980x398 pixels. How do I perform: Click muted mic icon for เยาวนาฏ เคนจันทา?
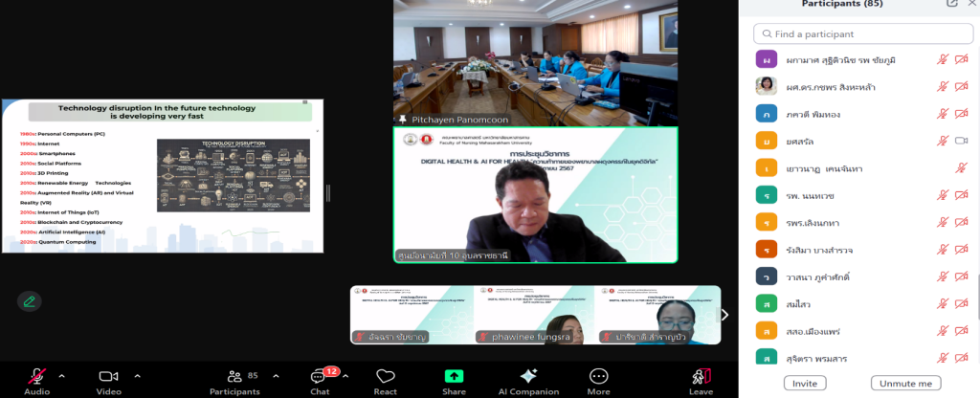pyautogui.click(x=961, y=167)
